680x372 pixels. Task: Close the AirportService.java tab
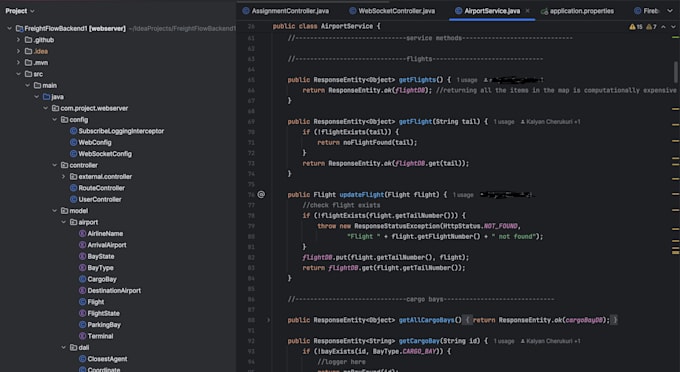[x=527, y=11]
